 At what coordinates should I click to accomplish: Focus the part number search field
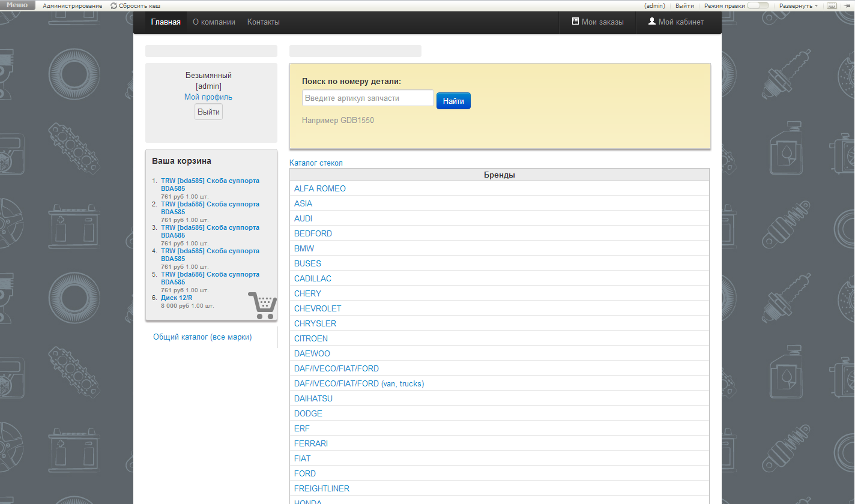(367, 98)
